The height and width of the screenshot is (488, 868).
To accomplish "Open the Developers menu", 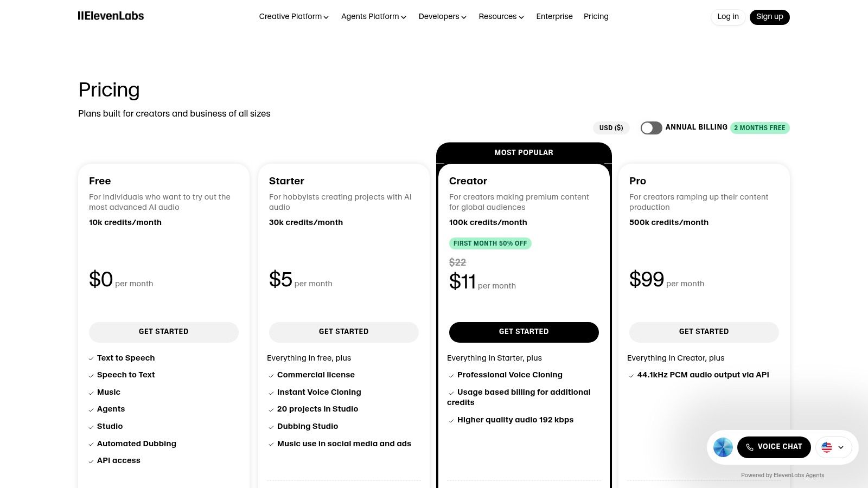I will [442, 17].
